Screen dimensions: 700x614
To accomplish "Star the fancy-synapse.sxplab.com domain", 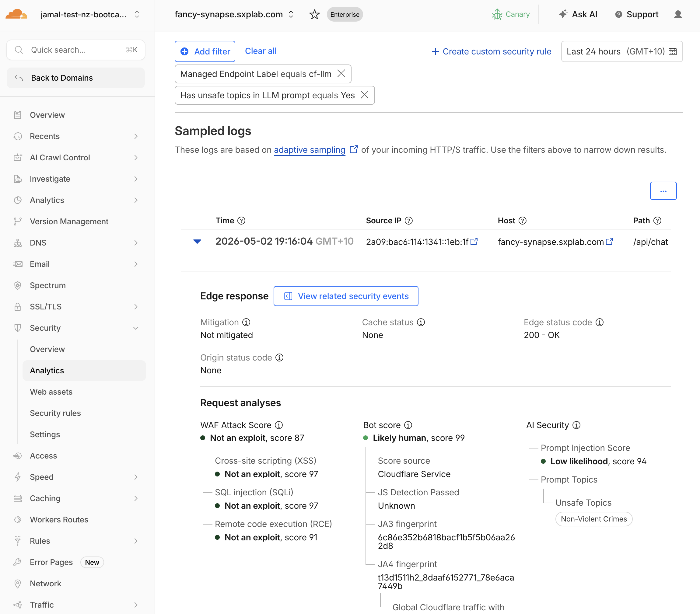I will (314, 14).
